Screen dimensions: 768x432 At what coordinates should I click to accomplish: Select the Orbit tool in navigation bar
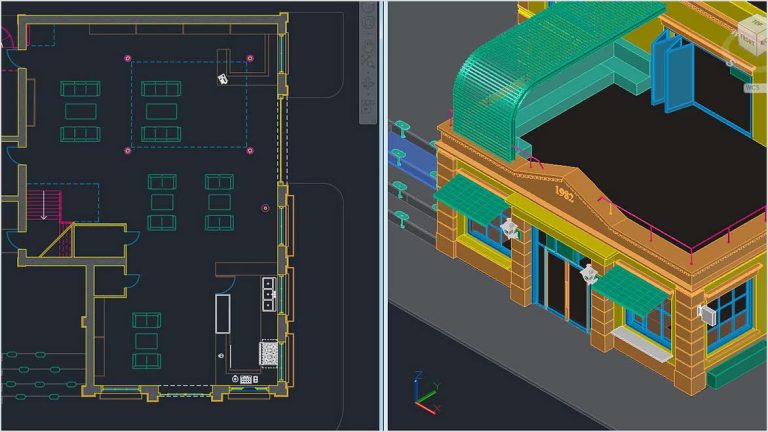pyautogui.click(x=368, y=82)
